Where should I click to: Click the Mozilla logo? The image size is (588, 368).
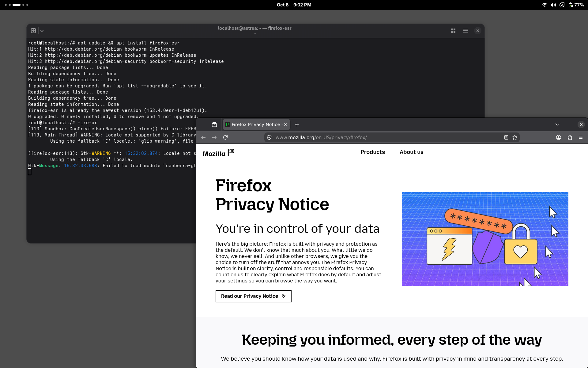(219, 153)
